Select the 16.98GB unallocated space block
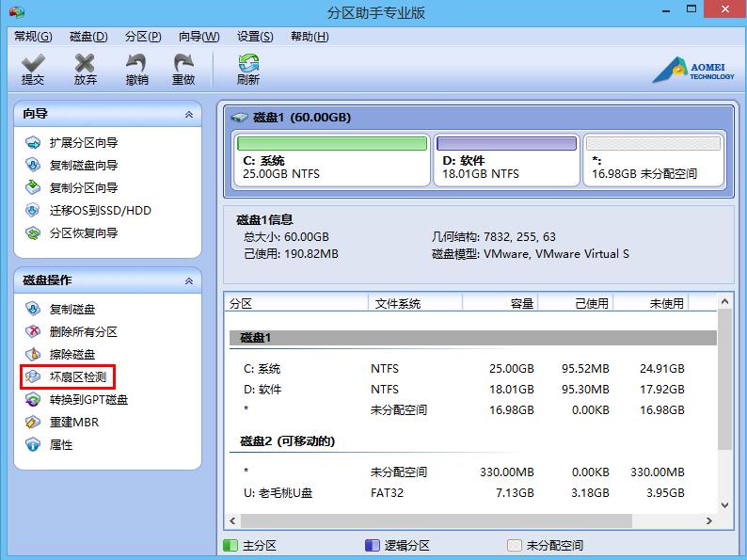 [x=654, y=160]
